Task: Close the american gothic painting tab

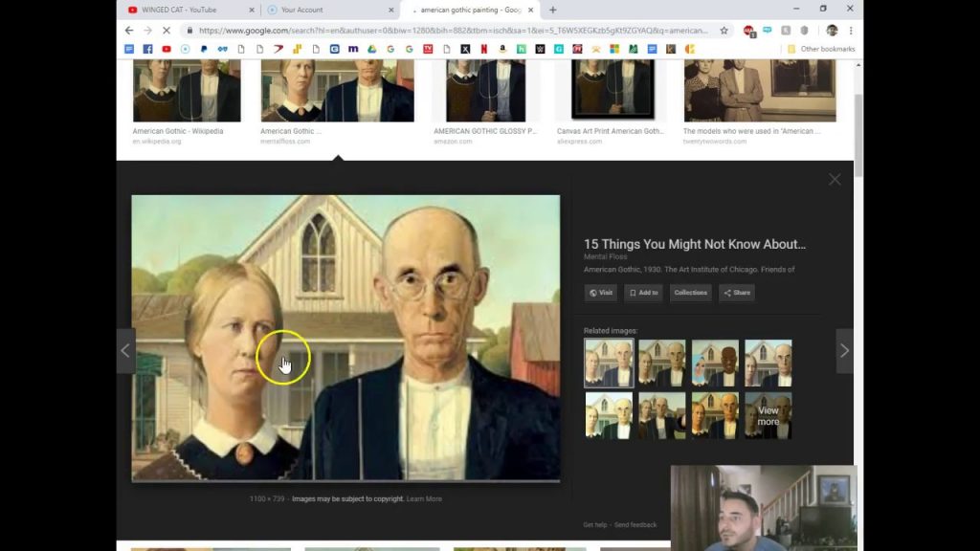Action: (x=530, y=10)
